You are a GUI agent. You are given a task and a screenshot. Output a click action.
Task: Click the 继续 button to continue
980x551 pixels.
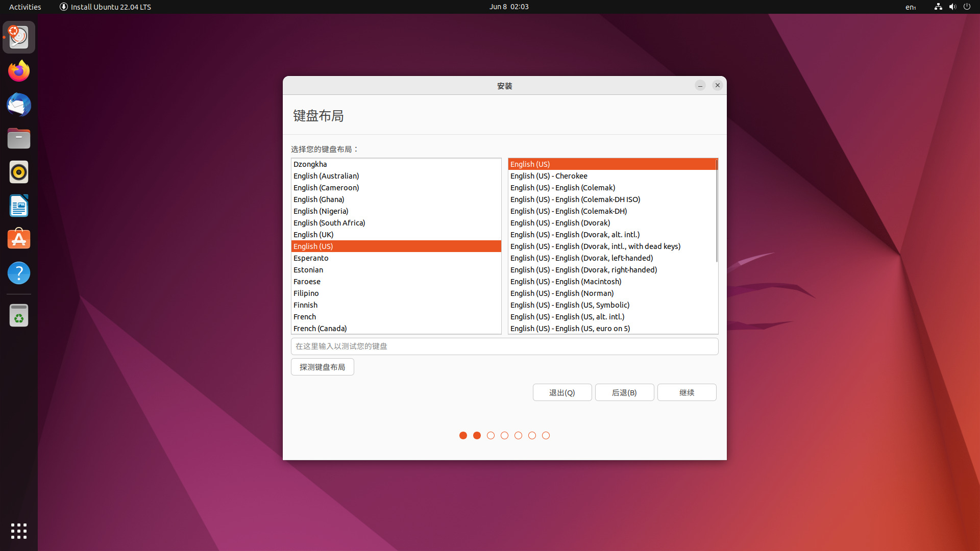[687, 392]
